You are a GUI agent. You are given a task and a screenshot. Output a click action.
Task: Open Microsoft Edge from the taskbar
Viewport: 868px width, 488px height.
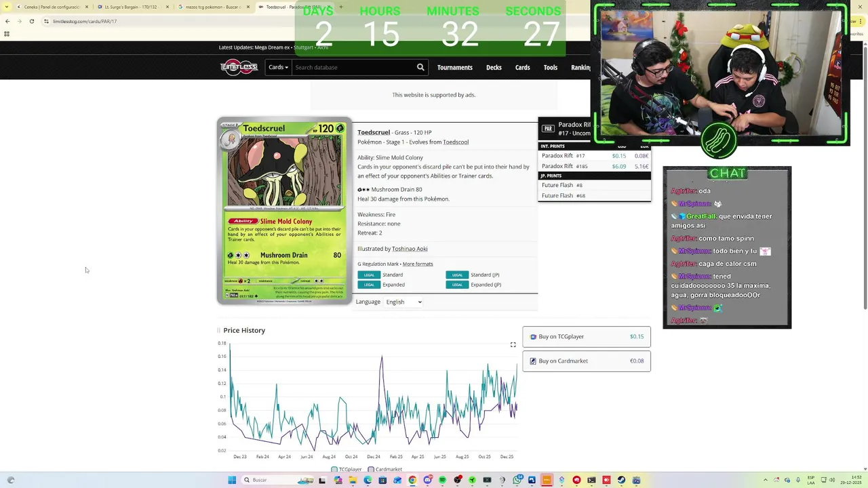click(368, 480)
